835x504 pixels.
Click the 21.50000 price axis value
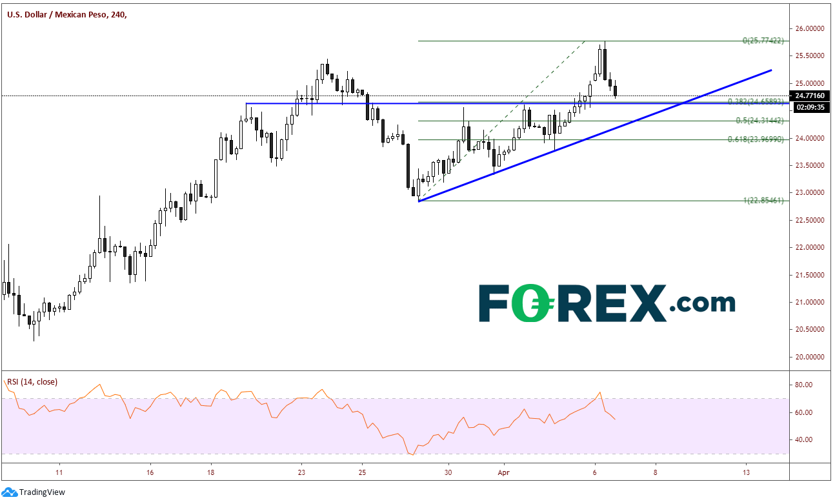tap(810, 275)
